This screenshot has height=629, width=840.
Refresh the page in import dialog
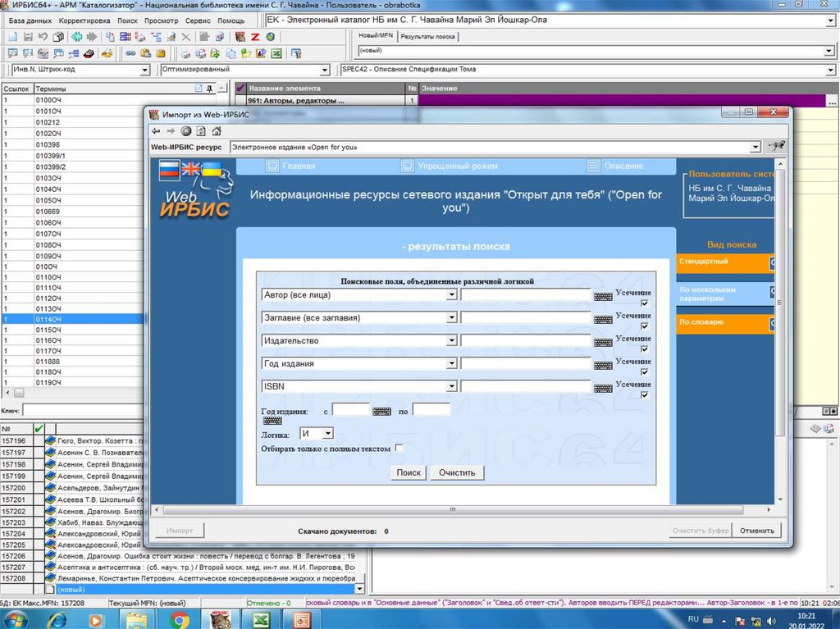click(201, 131)
